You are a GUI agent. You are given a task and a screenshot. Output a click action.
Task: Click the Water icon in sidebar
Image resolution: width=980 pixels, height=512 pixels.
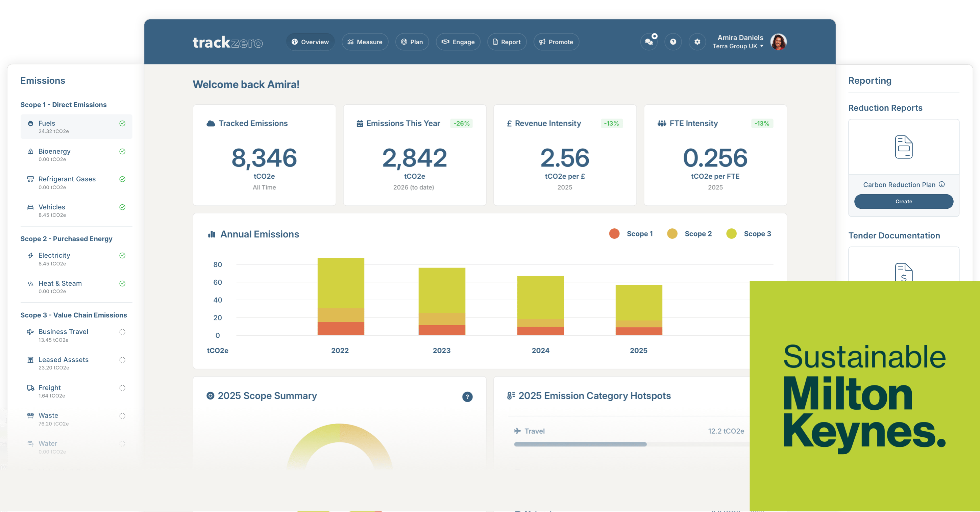[30, 443]
